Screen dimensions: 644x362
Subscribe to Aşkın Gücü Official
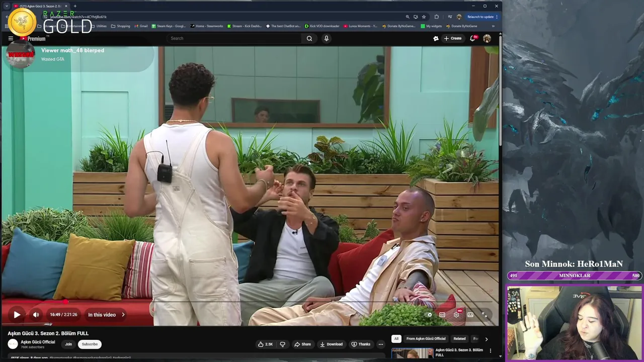90,344
